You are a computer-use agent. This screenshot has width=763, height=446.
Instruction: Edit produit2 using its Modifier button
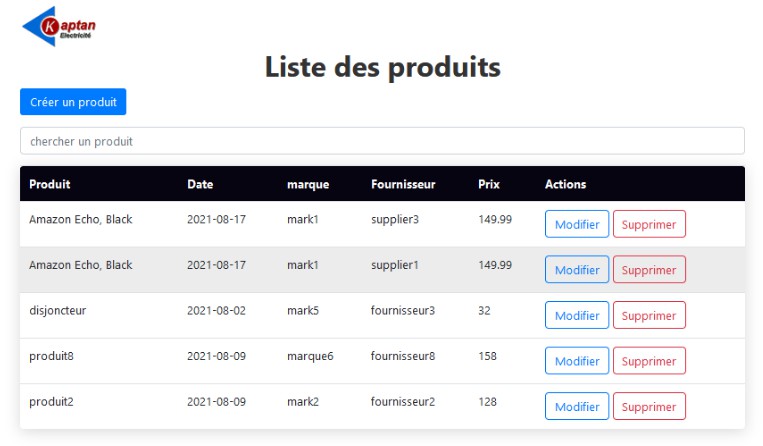click(576, 406)
